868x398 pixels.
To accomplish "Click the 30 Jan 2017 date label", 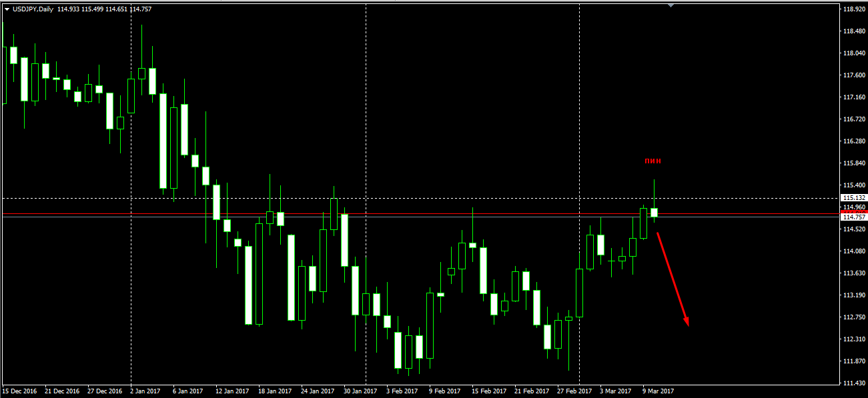I will tap(360, 391).
